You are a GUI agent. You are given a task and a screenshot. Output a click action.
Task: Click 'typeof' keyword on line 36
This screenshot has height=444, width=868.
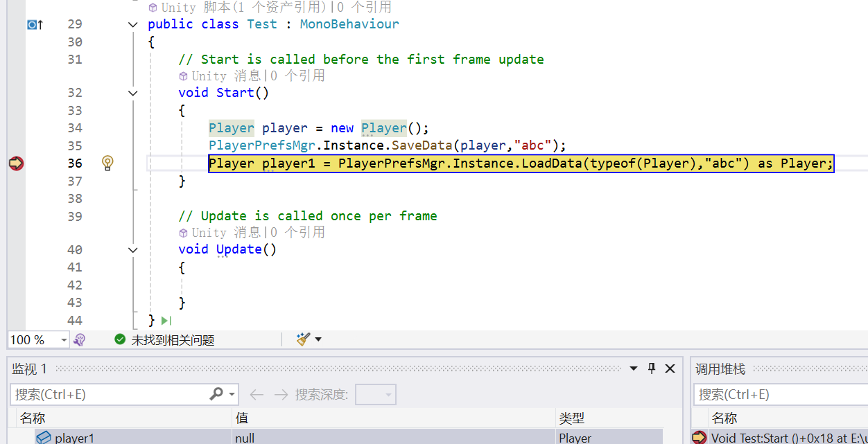613,163
